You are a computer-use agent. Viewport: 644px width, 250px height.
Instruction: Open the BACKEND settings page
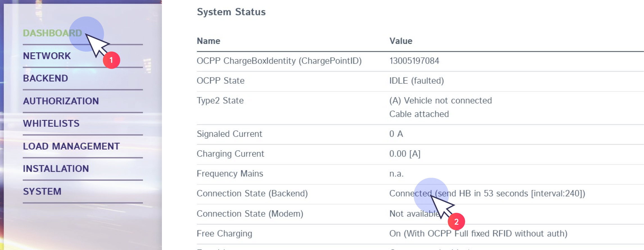coord(46,78)
